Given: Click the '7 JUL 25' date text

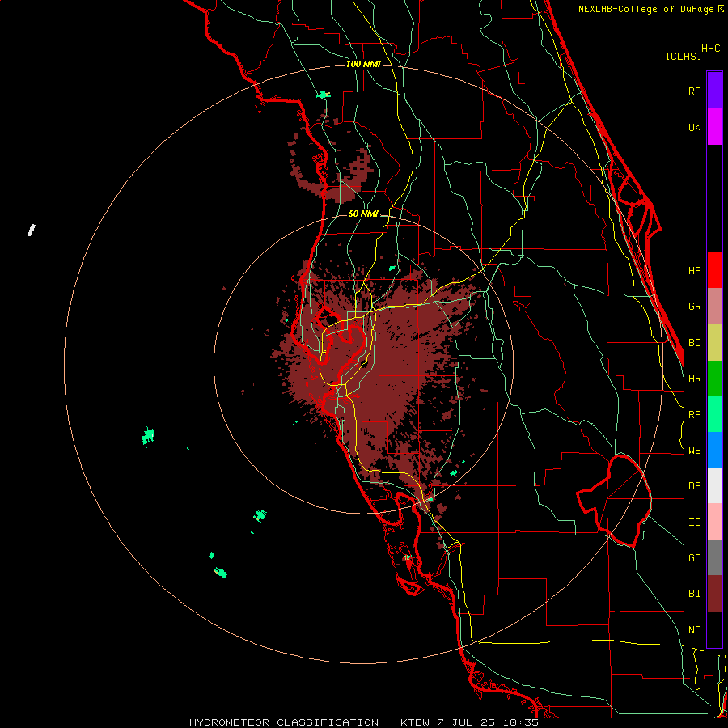Looking at the screenshot, I should click(467, 722).
